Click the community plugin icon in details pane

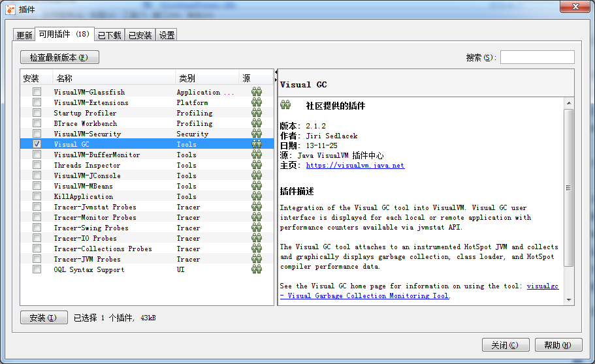285,104
